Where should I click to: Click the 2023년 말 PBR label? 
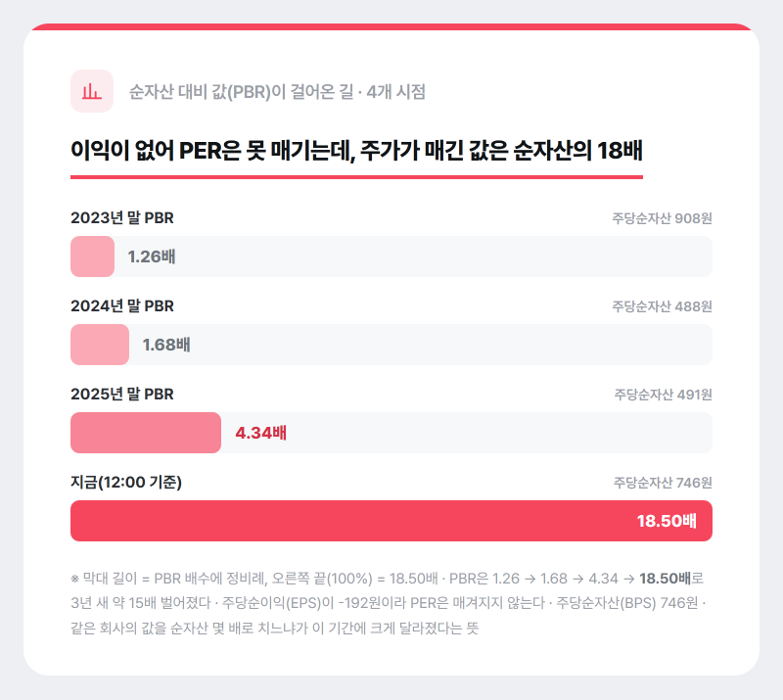[x=122, y=218]
